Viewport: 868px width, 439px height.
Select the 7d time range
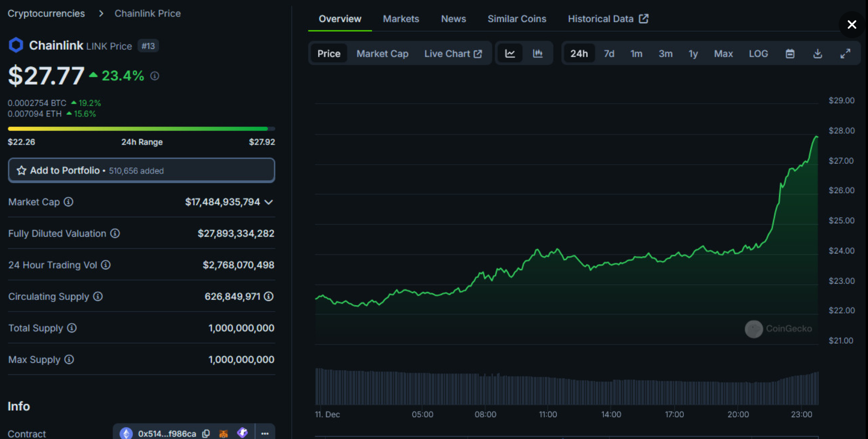(x=609, y=53)
